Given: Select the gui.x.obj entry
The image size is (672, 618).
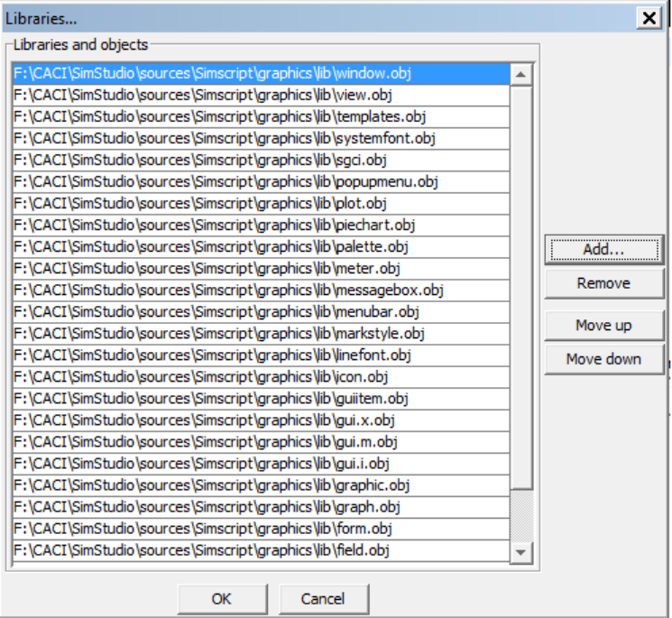Looking at the screenshot, I should click(261, 420).
